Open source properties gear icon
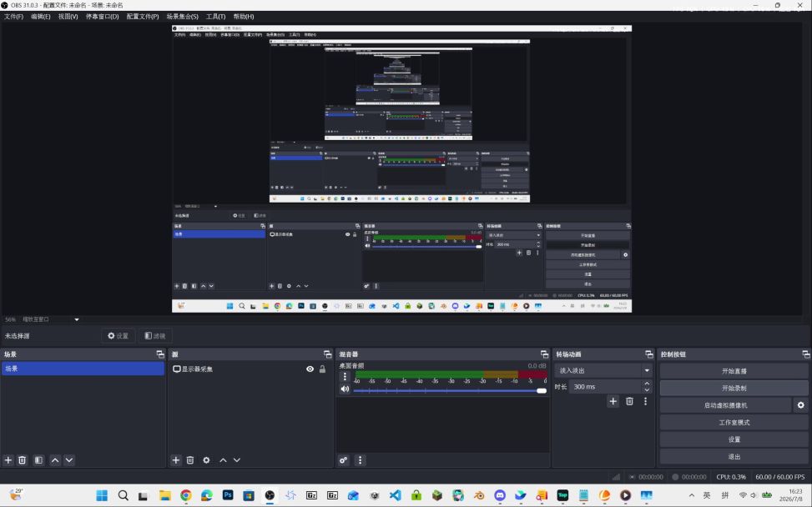This screenshot has width=812, height=507. point(206,460)
